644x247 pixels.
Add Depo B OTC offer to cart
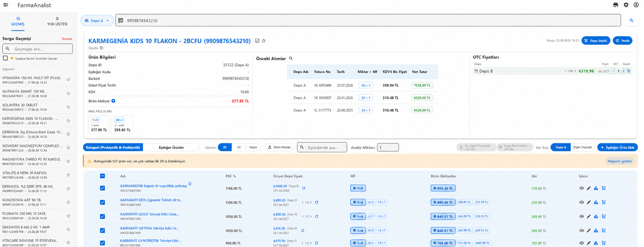tap(628, 71)
